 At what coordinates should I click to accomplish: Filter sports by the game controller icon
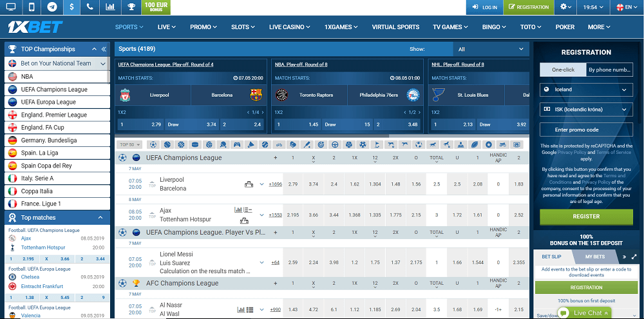pos(236,145)
